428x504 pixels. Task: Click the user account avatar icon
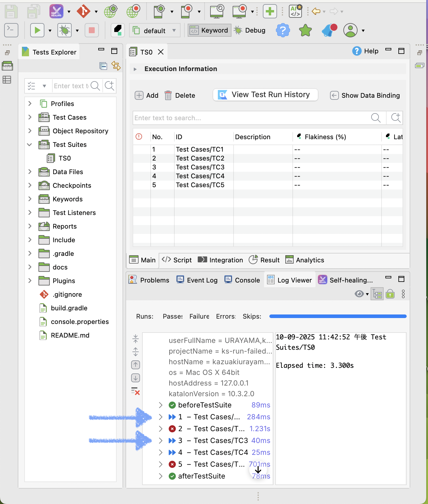pos(350,30)
